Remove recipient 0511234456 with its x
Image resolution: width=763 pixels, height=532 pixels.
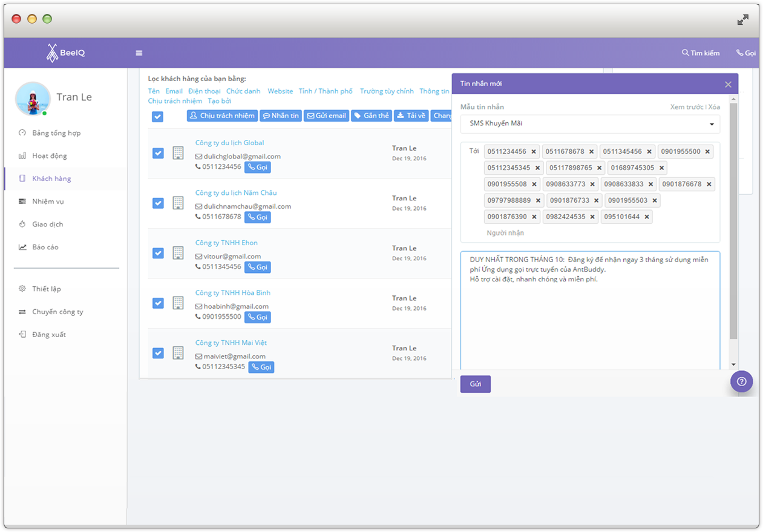click(x=534, y=152)
